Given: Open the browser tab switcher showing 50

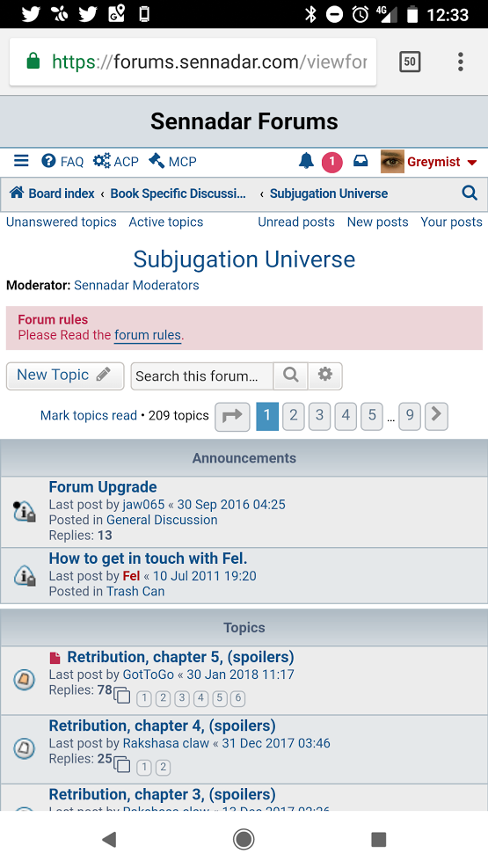Looking at the screenshot, I should point(410,62).
